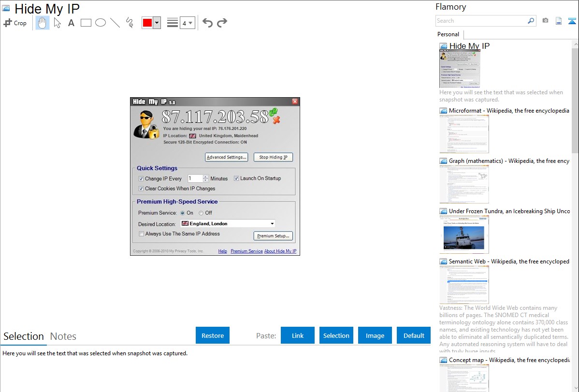Click the Paste Link button
Screen dimensions: 579x392
coord(298,335)
